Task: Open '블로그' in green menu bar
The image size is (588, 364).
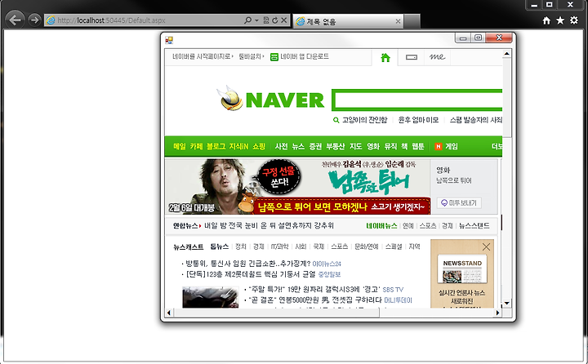Action: point(216,147)
